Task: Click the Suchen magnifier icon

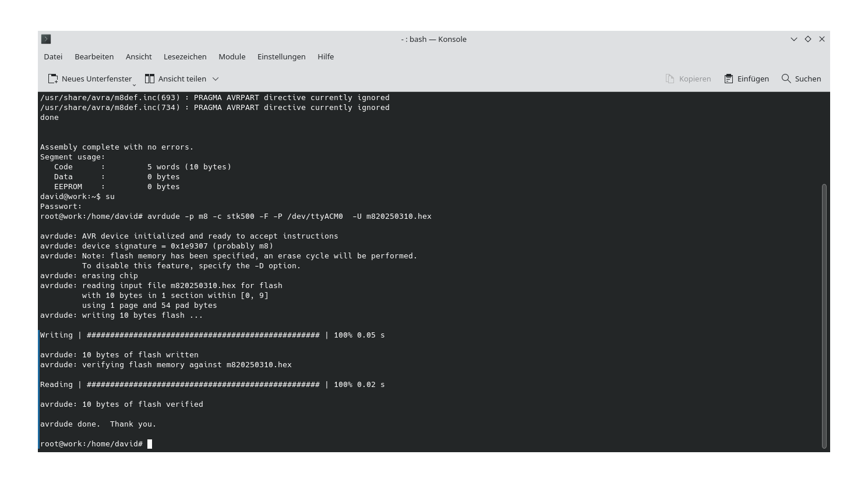Action: pos(786,78)
